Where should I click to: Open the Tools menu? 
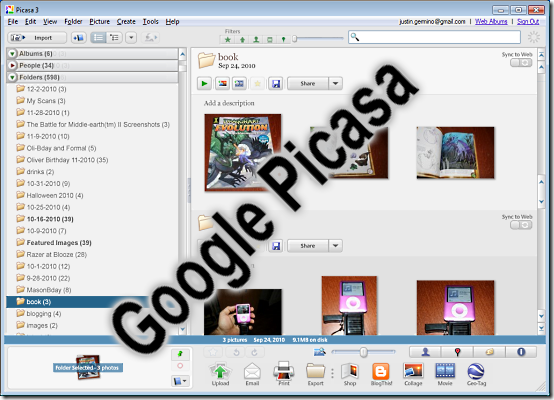point(151,22)
